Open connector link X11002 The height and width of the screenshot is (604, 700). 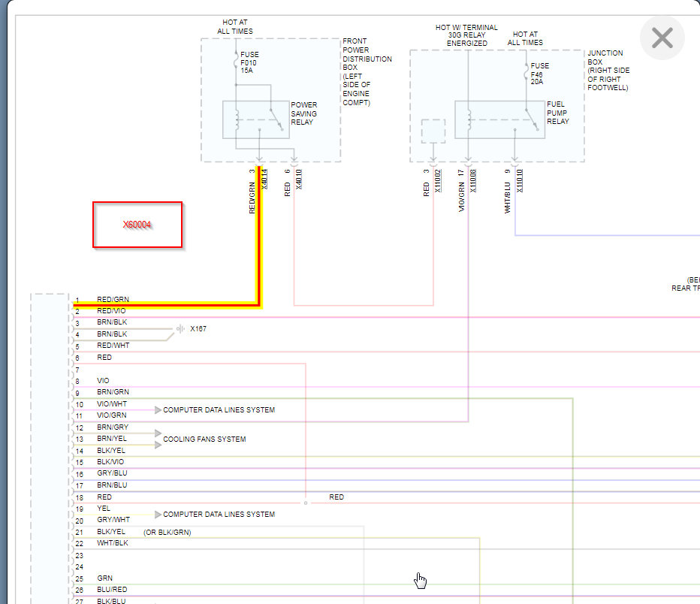[x=437, y=181]
